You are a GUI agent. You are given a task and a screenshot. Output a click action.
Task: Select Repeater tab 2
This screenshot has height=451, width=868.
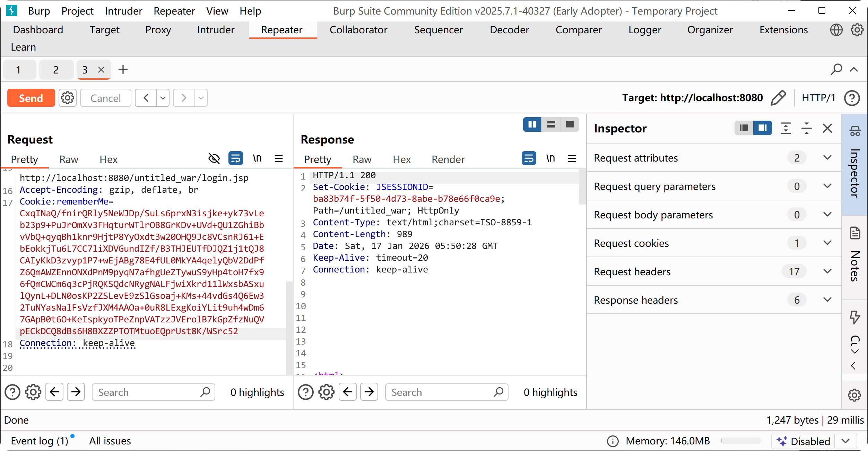pyautogui.click(x=56, y=70)
